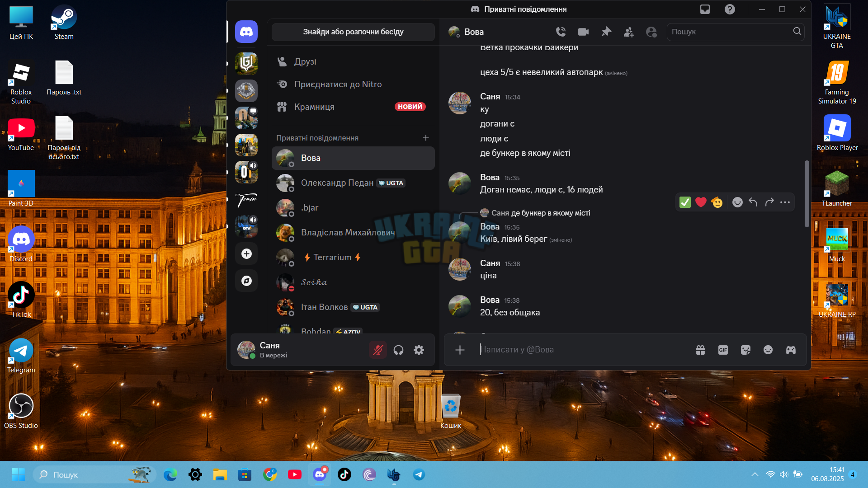The width and height of the screenshot is (868, 488).
Task: Open add reaction picker on message
Action: click(737, 202)
